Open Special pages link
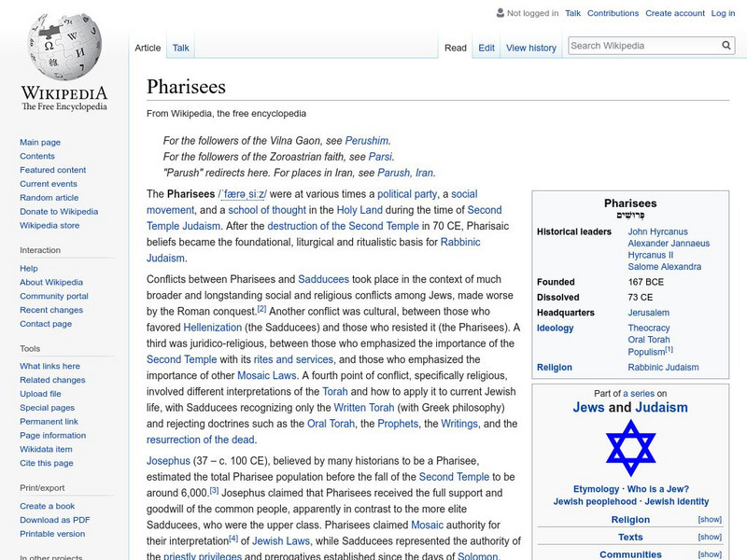The width and height of the screenshot is (747, 560). point(48,408)
